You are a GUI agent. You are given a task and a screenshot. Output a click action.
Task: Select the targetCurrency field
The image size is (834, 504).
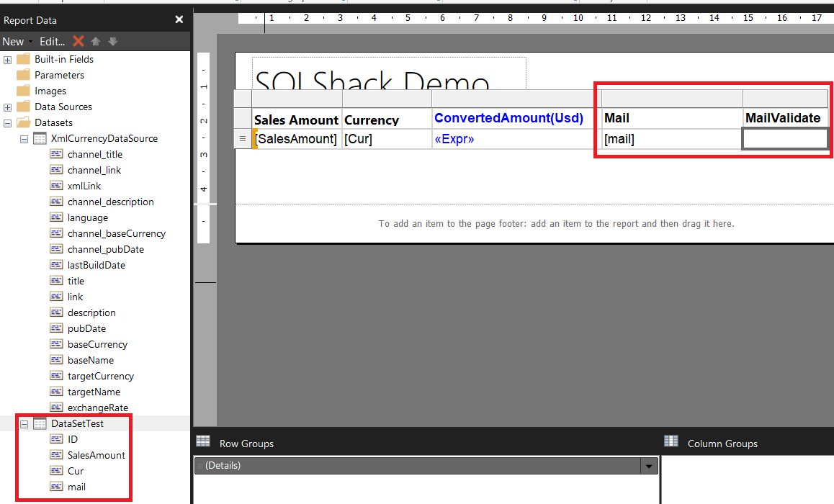pyautogui.click(x=101, y=376)
